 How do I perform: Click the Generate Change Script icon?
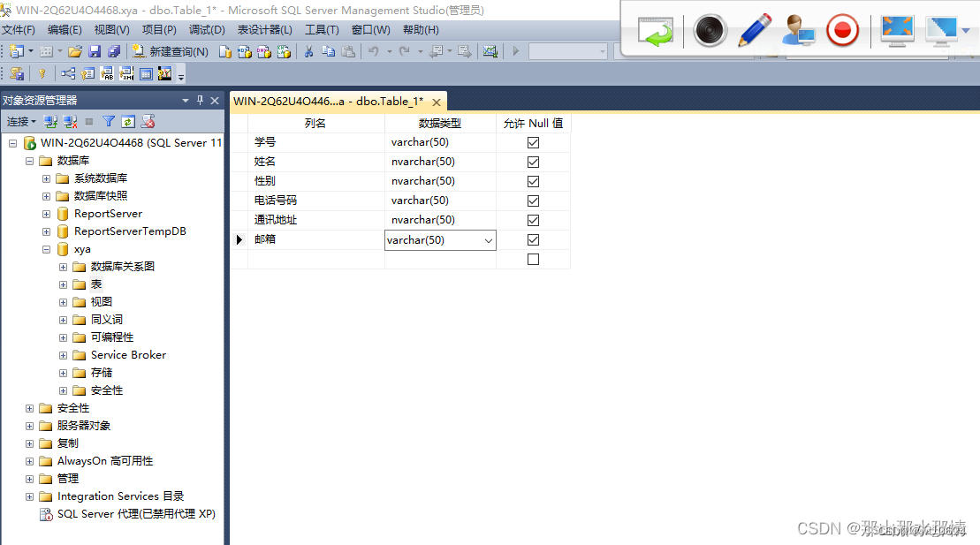click(17, 73)
